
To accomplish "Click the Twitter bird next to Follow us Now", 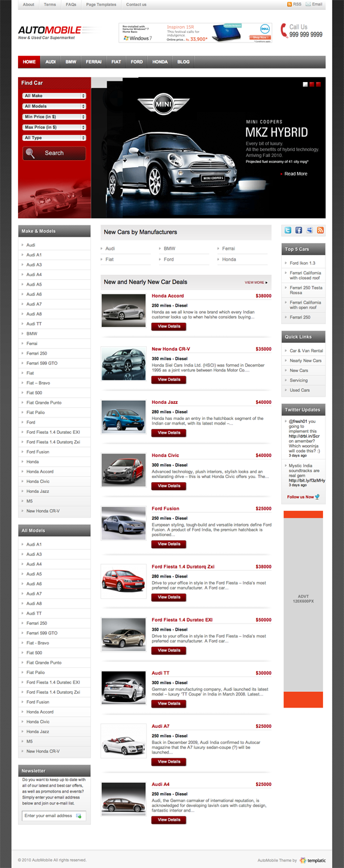I will coord(317,497).
